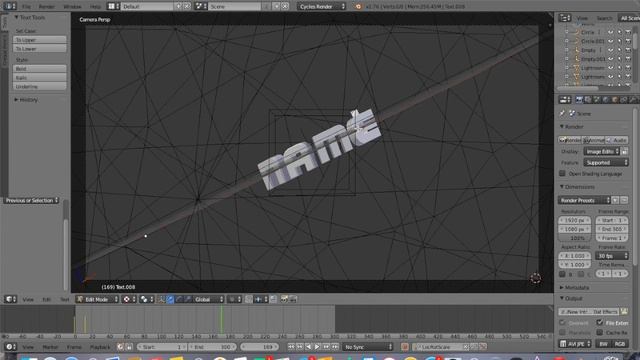Jump to the last frame

335,347
